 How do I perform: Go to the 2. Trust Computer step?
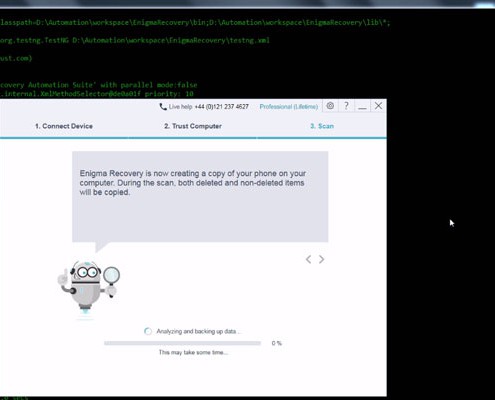point(193,126)
